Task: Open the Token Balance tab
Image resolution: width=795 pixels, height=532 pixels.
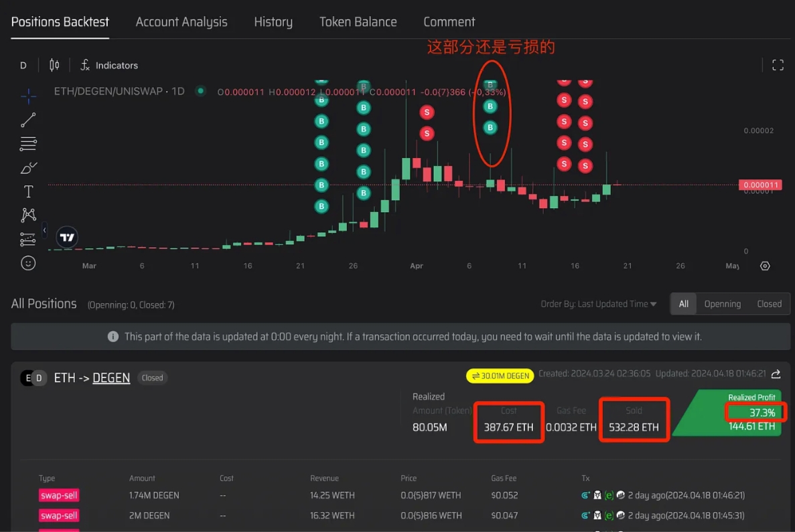Action: (x=358, y=22)
